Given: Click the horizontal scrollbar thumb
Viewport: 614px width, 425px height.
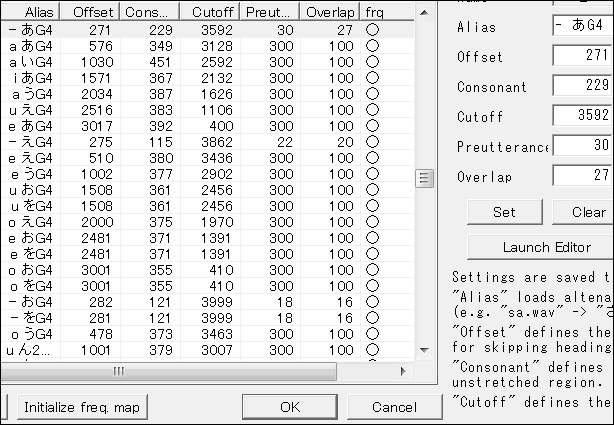Looking at the screenshot, I should 168,371.
